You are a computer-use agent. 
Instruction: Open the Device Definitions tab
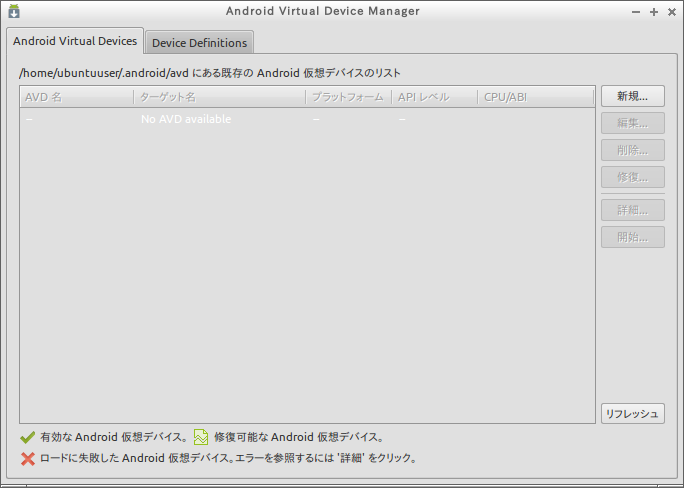tap(199, 43)
